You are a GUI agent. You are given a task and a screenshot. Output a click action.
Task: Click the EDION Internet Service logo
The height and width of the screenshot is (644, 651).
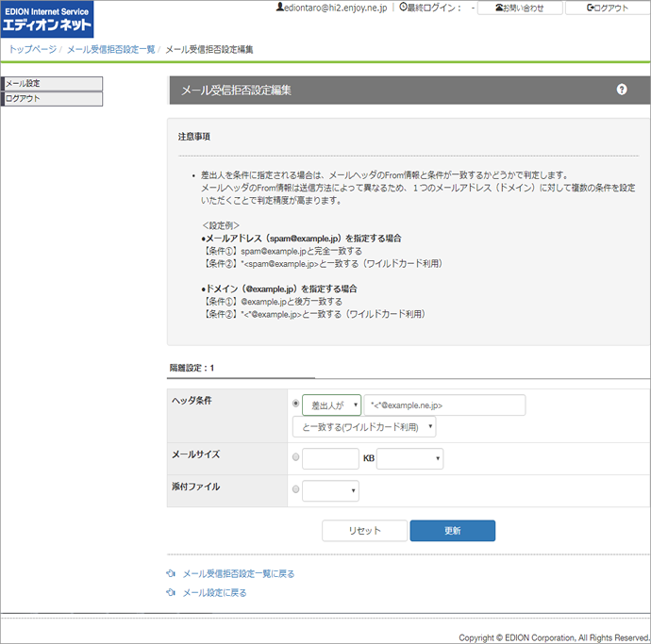coord(47,19)
